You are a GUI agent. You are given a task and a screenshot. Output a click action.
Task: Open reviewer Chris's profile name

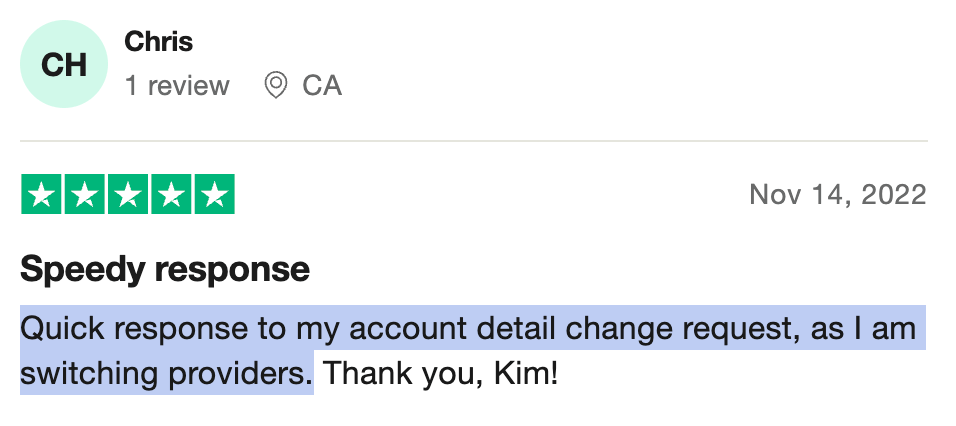coord(159,42)
